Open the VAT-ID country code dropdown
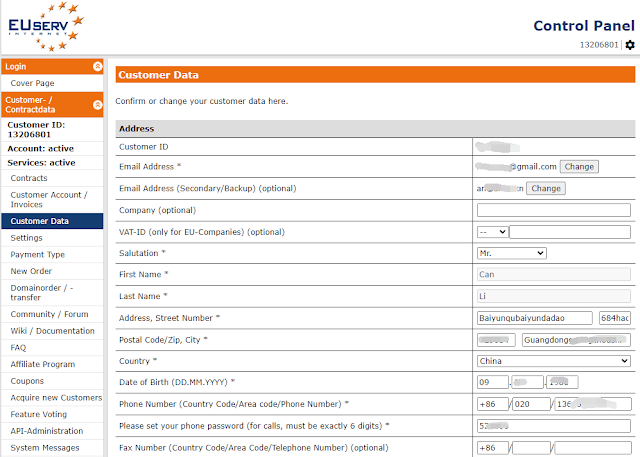The height and width of the screenshot is (457, 640). coord(493,232)
